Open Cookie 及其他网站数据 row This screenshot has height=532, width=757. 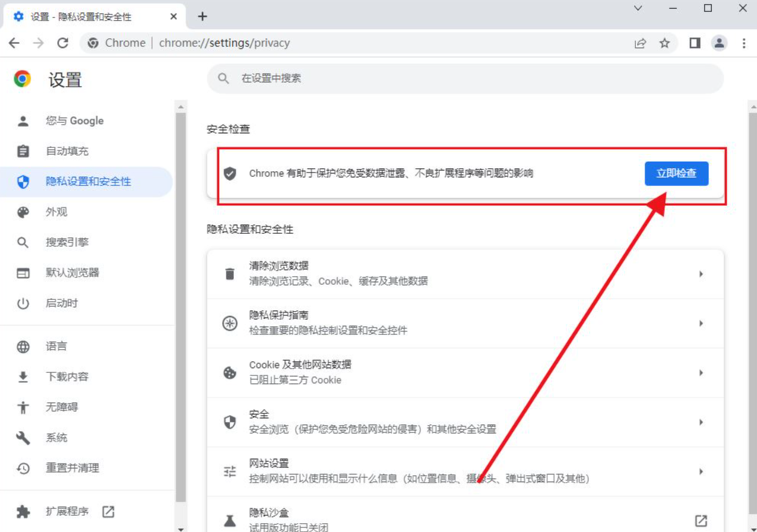tap(465, 372)
